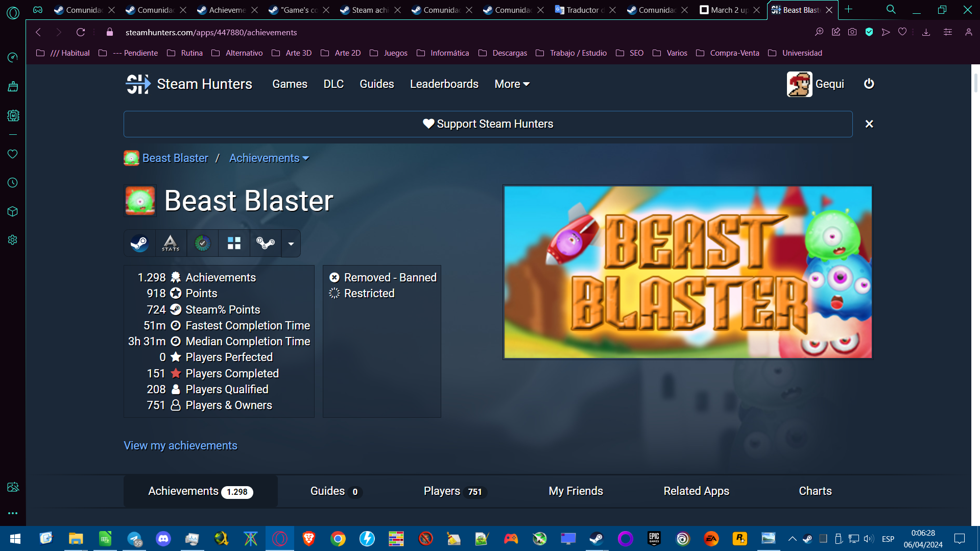Switch to the Charts tab
The width and height of the screenshot is (980, 551).
click(x=815, y=491)
